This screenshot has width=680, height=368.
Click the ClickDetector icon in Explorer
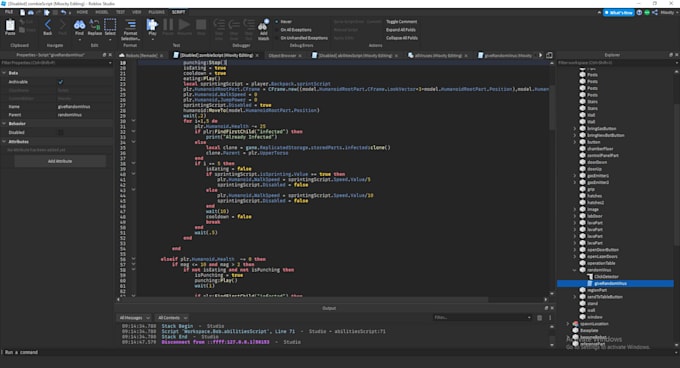[x=590, y=277]
